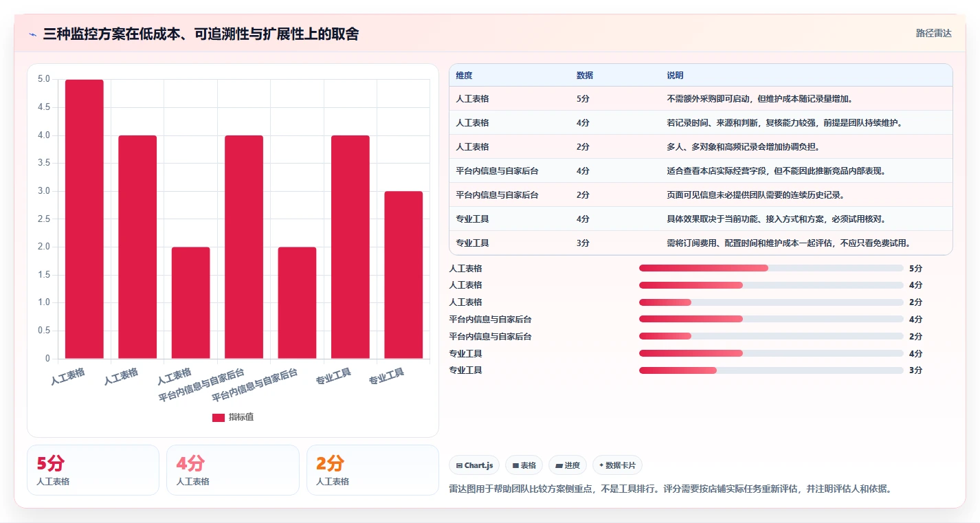This screenshot has height=523, width=980.
Task: Click the last chart bar reaching 3.0
Action: coord(403,275)
